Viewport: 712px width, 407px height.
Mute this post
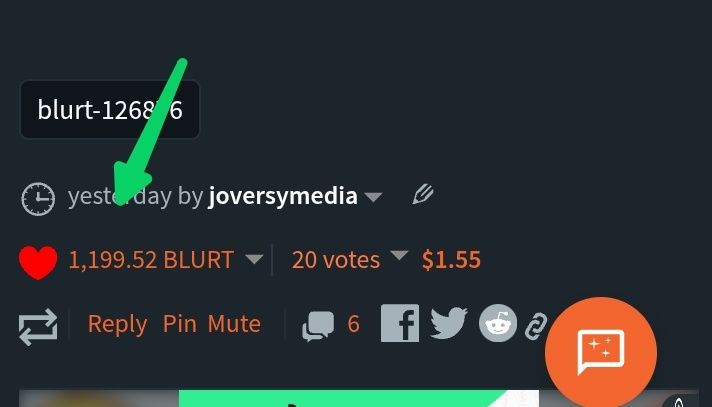[x=234, y=323]
